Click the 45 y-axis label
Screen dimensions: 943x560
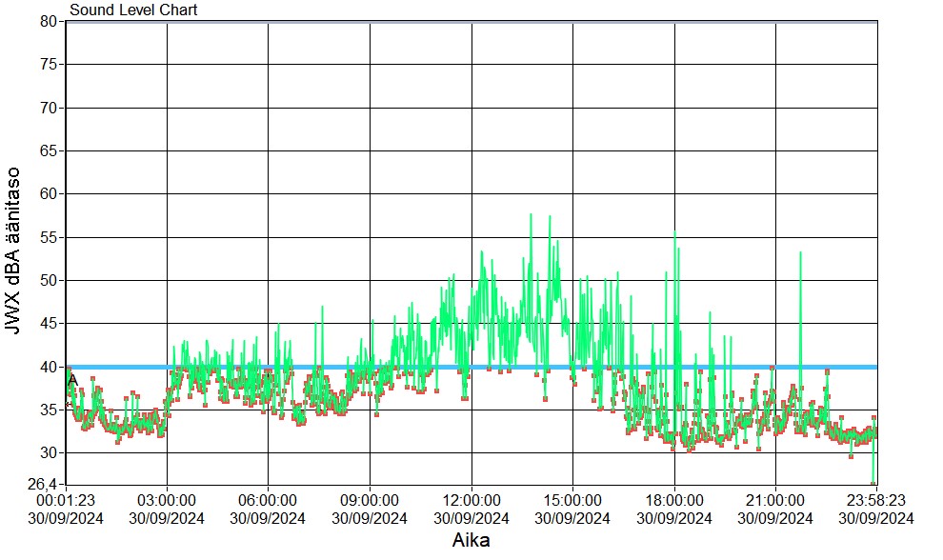pyautogui.click(x=49, y=324)
